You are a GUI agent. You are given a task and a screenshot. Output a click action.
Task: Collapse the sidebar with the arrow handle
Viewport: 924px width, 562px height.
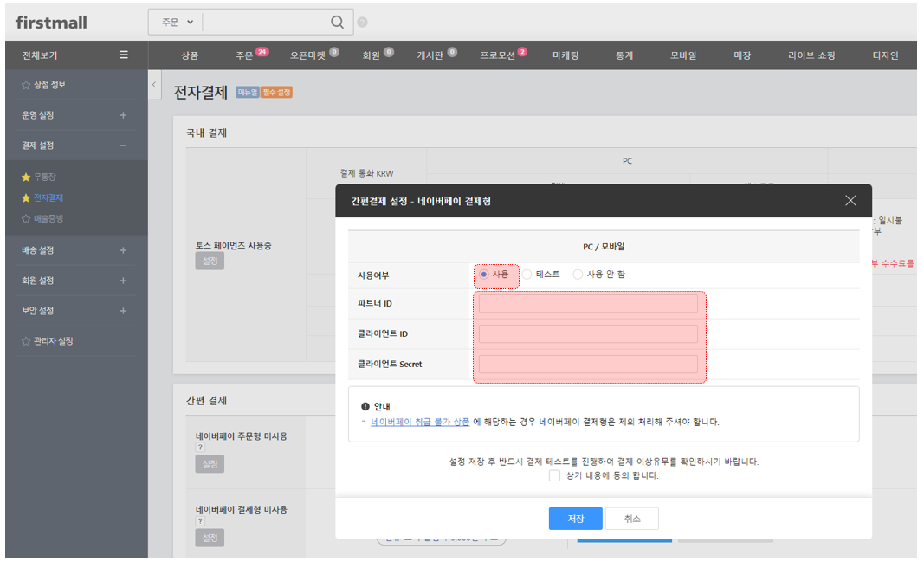tap(154, 85)
